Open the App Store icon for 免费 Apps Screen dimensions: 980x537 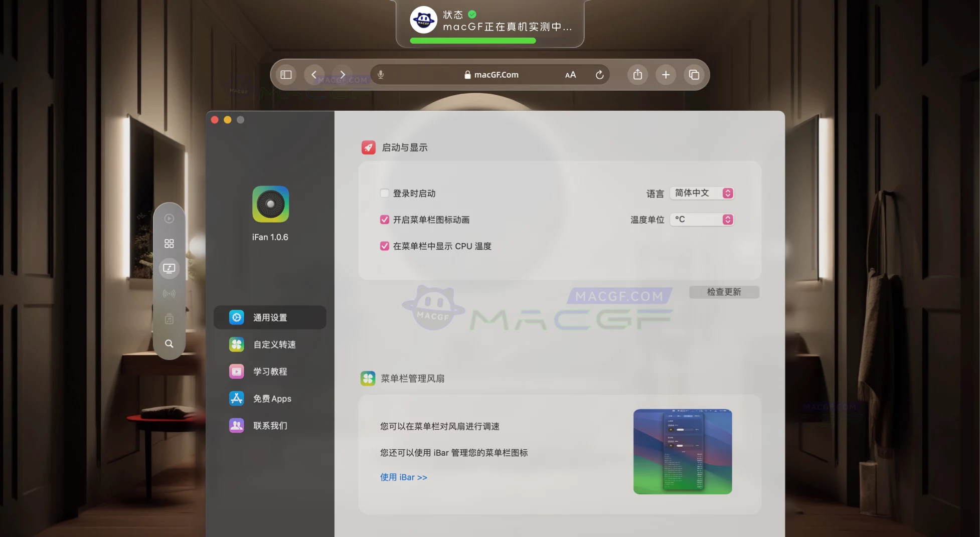click(x=236, y=398)
